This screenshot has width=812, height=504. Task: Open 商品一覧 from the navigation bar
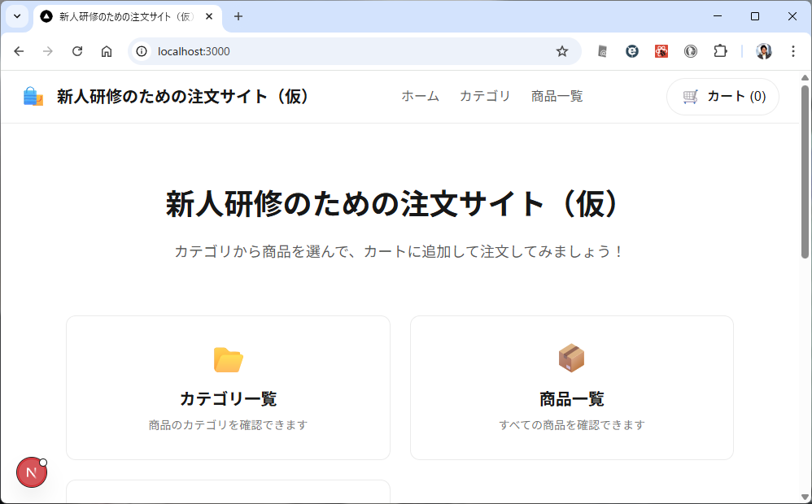[557, 96]
